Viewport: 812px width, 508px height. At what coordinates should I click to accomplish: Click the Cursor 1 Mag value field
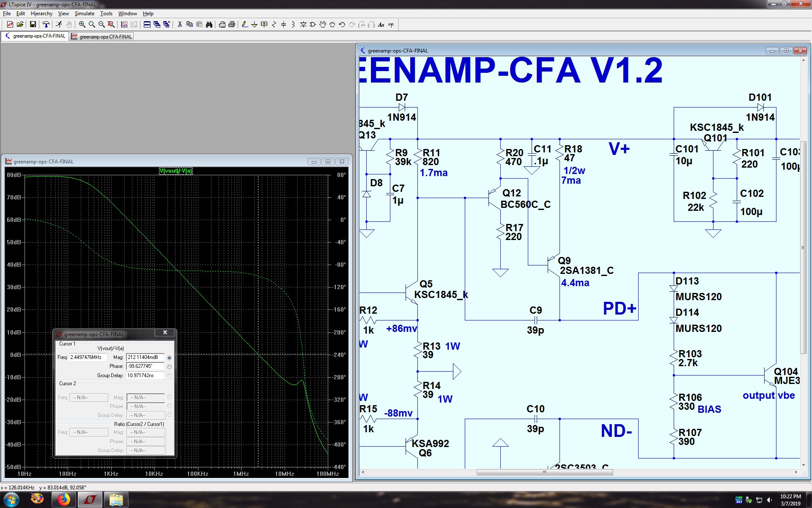coord(145,357)
